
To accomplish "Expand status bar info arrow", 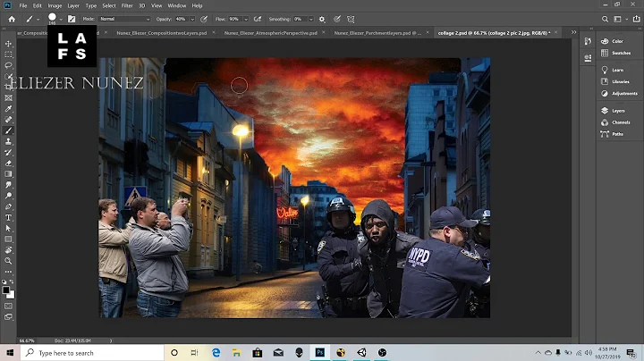I will [x=111, y=340].
